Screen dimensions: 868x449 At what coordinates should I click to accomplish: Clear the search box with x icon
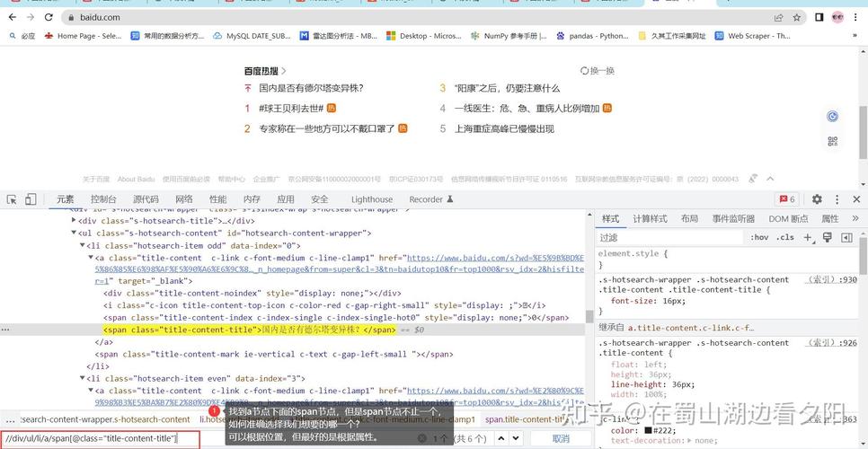coord(422,438)
